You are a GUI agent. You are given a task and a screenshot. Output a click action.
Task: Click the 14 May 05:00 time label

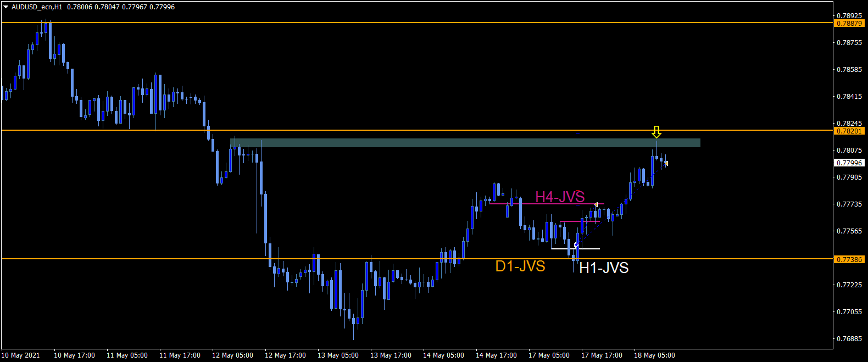click(443, 355)
